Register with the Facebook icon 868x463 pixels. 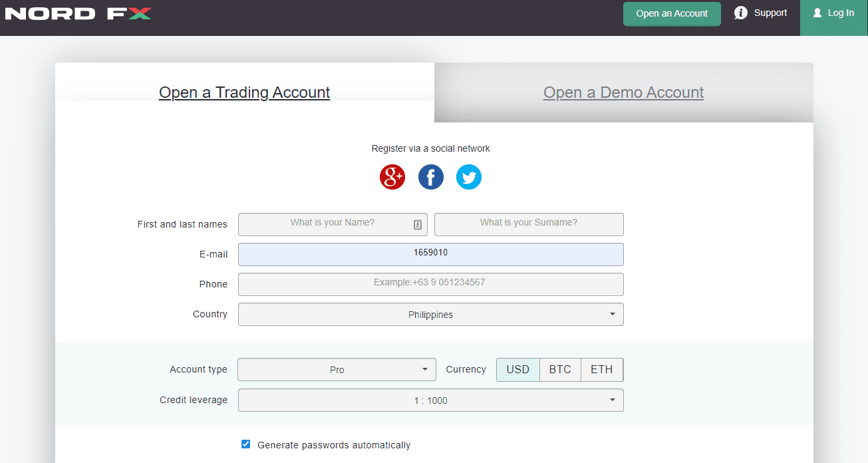tap(431, 177)
